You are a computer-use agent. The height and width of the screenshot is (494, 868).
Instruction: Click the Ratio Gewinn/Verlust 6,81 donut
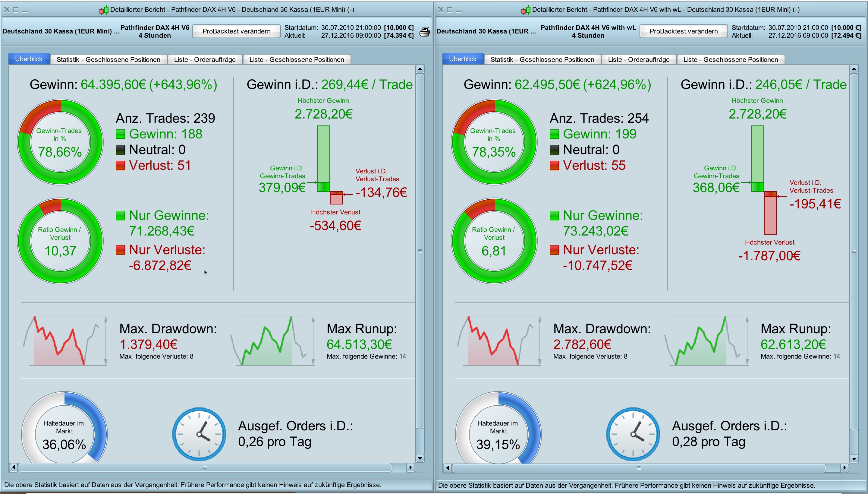[494, 241]
